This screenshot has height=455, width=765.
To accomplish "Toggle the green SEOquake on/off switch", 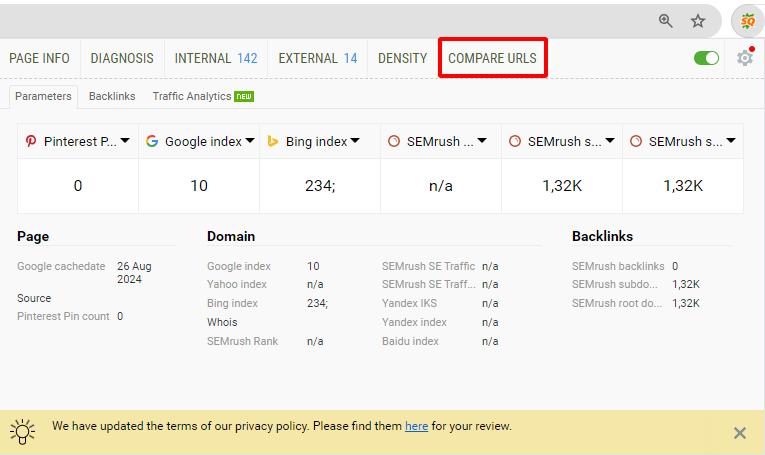I will [706, 58].
